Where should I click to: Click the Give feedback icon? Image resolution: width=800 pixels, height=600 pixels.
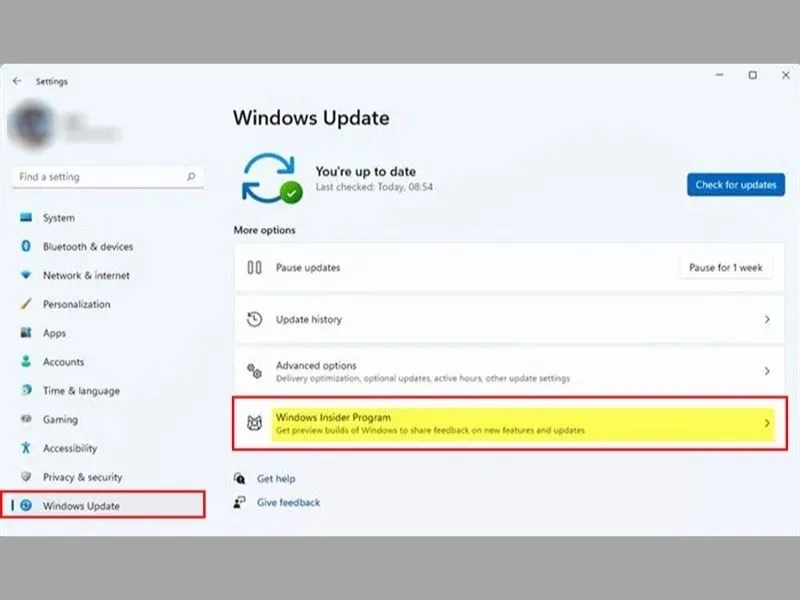click(x=239, y=503)
